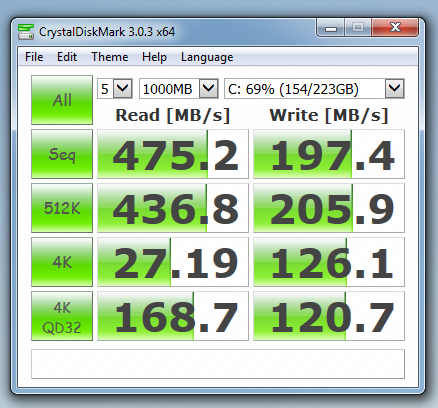Minimize the CrystalDiskMark window
438x408 pixels.
331,28
